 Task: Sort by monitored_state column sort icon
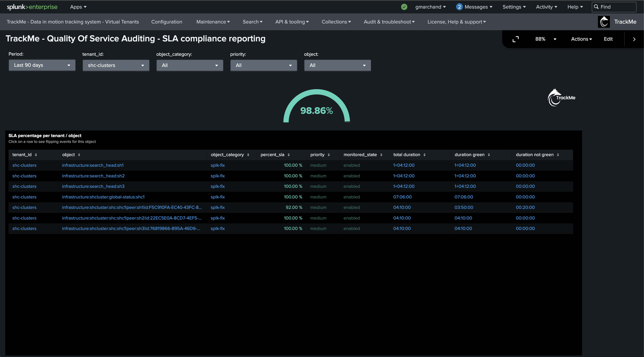[381, 155]
